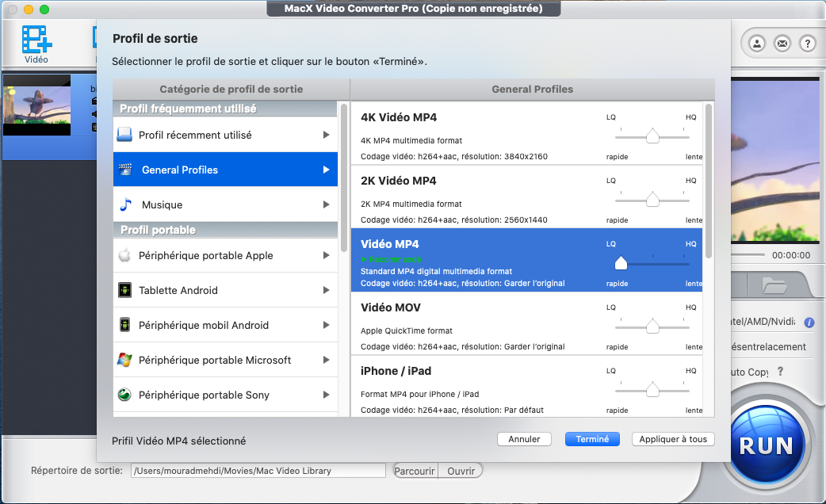Click Appliquer à tous button
The image size is (826, 504).
point(673,439)
